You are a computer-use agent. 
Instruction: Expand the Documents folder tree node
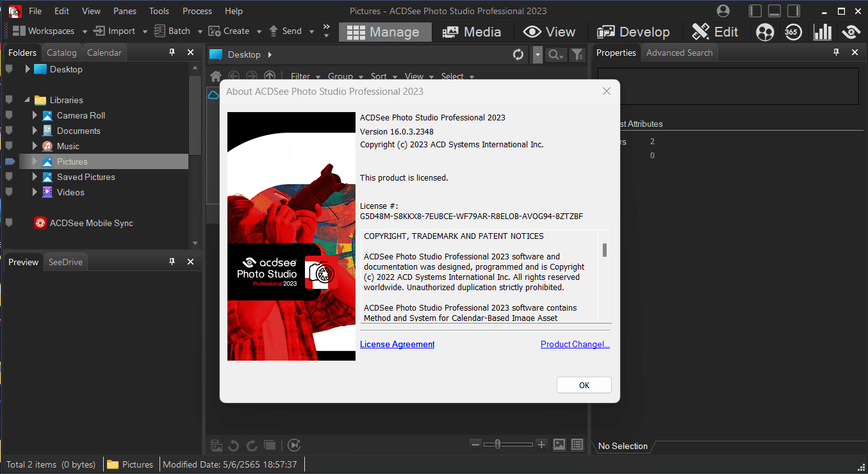(x=35, y=131)
